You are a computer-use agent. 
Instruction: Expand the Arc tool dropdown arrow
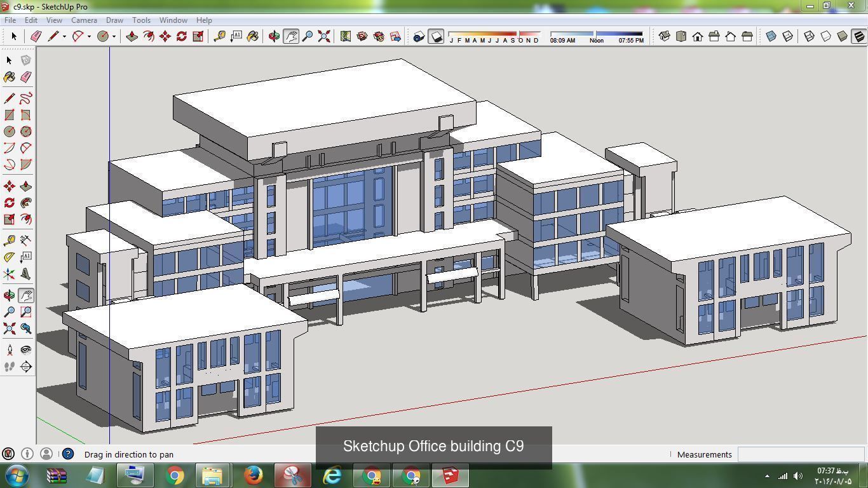(x=89, y=36)
